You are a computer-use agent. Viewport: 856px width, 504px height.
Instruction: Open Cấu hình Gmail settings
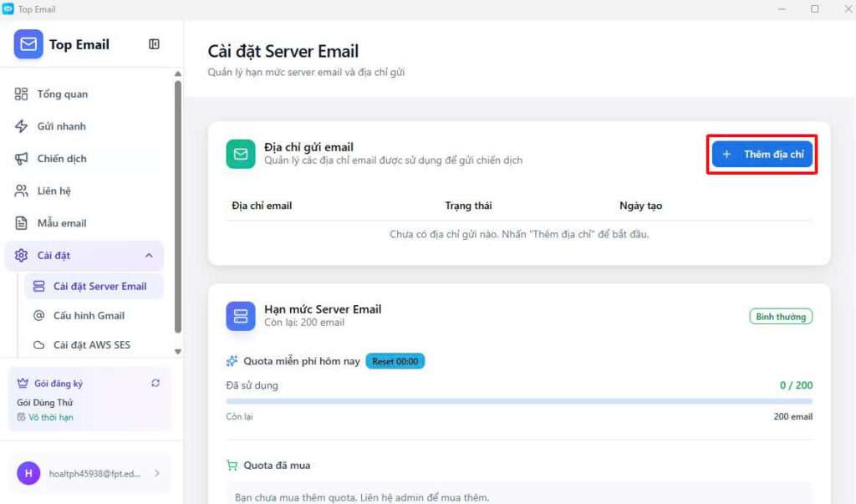pyautogui.click(x=94, y=316)
